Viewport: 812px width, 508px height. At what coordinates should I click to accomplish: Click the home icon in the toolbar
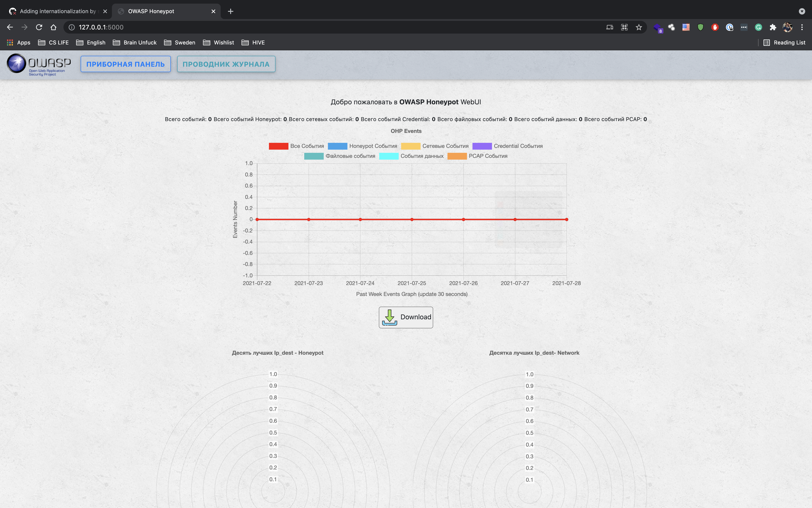pos(53,27)
